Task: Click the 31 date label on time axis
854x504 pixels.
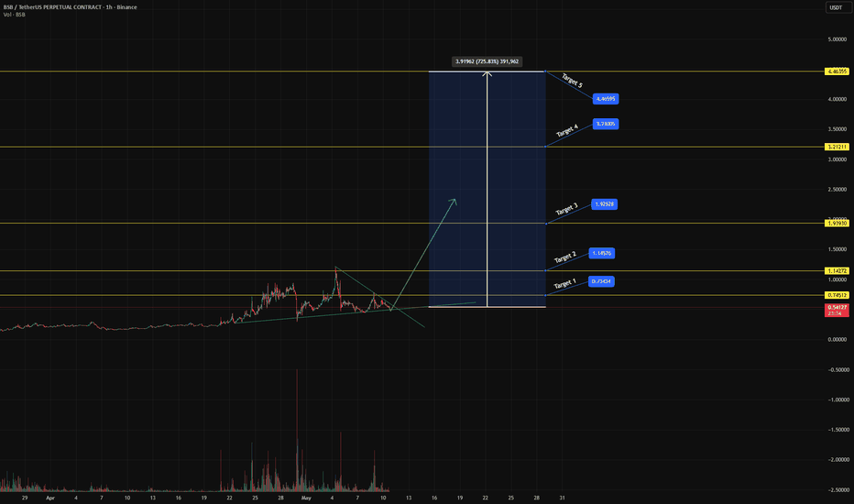Action: (x=562, y=498)
